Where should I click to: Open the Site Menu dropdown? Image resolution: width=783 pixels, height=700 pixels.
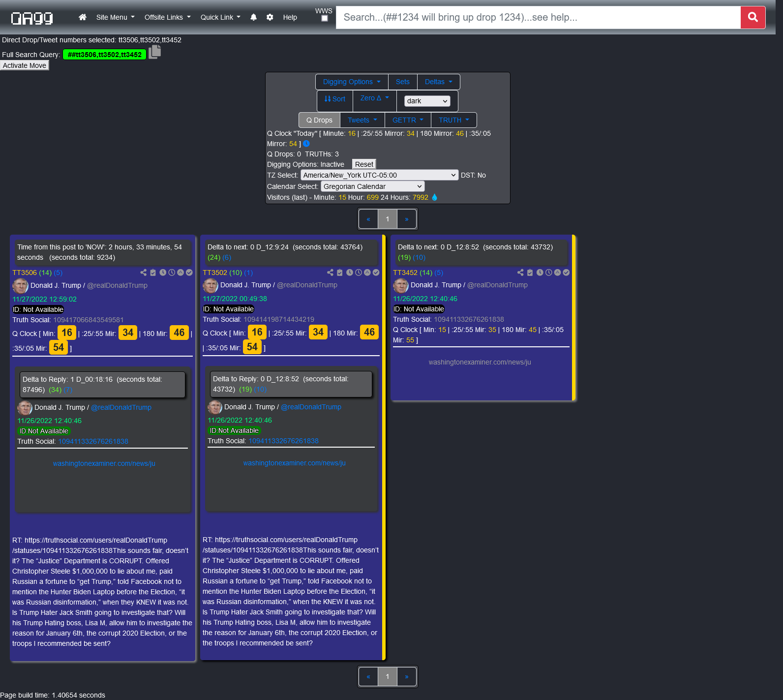115,17
